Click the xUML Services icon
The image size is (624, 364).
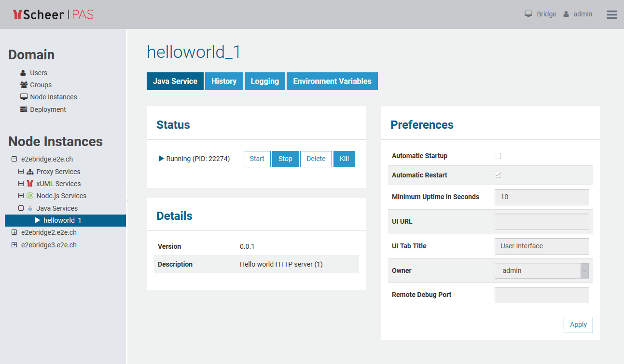[30, 184]
